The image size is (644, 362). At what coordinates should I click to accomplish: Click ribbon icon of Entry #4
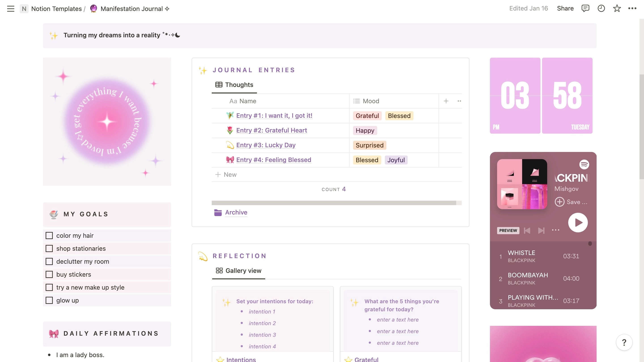pos(230,160)
